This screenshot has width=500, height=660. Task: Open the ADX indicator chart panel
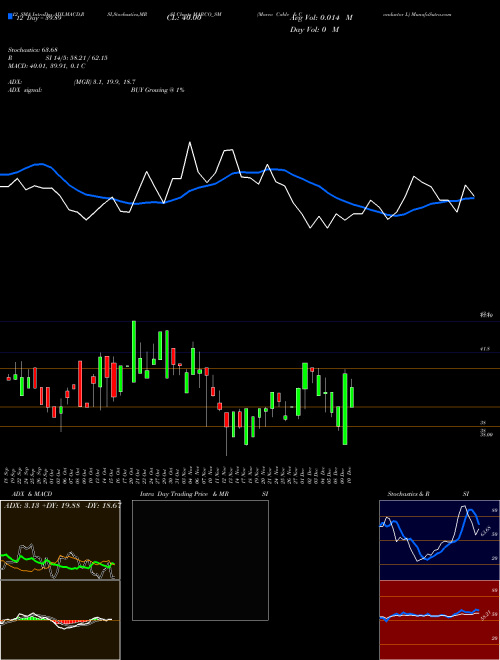[60, 540]
